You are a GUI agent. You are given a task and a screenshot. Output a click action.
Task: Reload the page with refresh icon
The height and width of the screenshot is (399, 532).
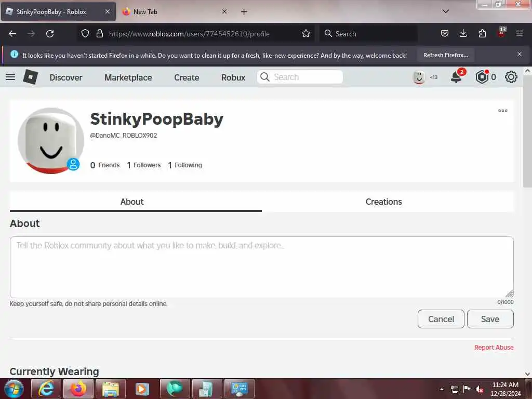coord(50,34)
